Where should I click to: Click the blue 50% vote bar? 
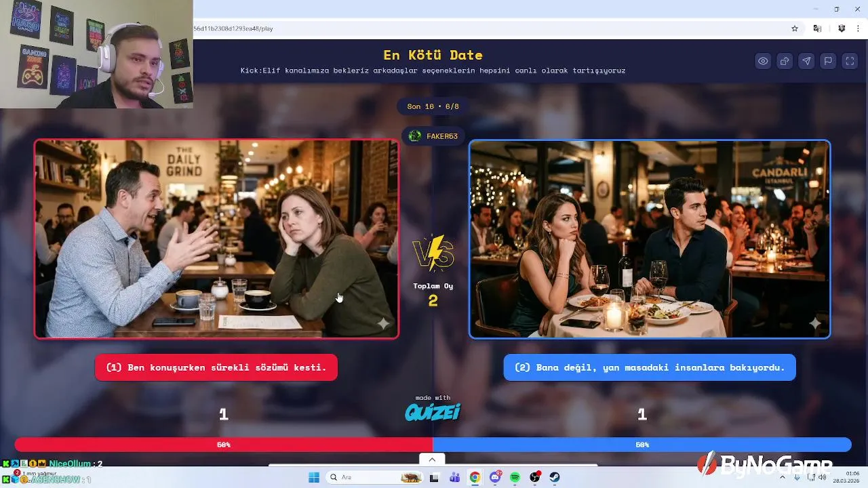tap(642, 445)
